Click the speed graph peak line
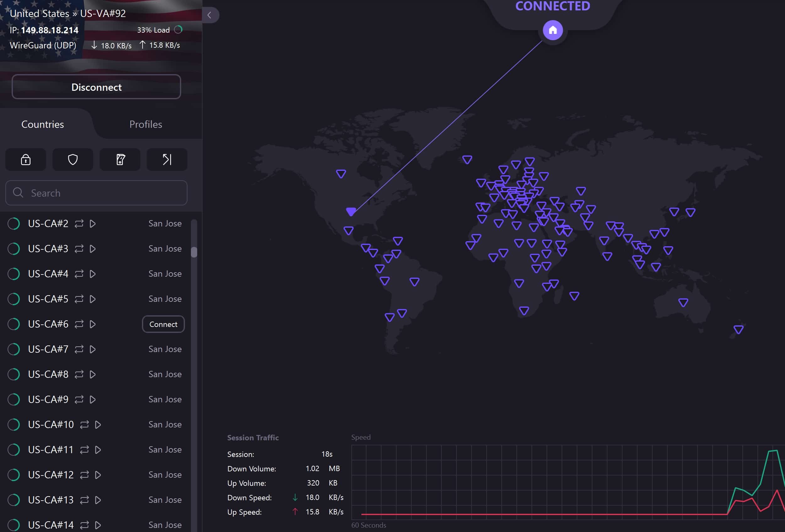Image resolution: width=785 pixels, height=532 pixels. coord(773,451)
